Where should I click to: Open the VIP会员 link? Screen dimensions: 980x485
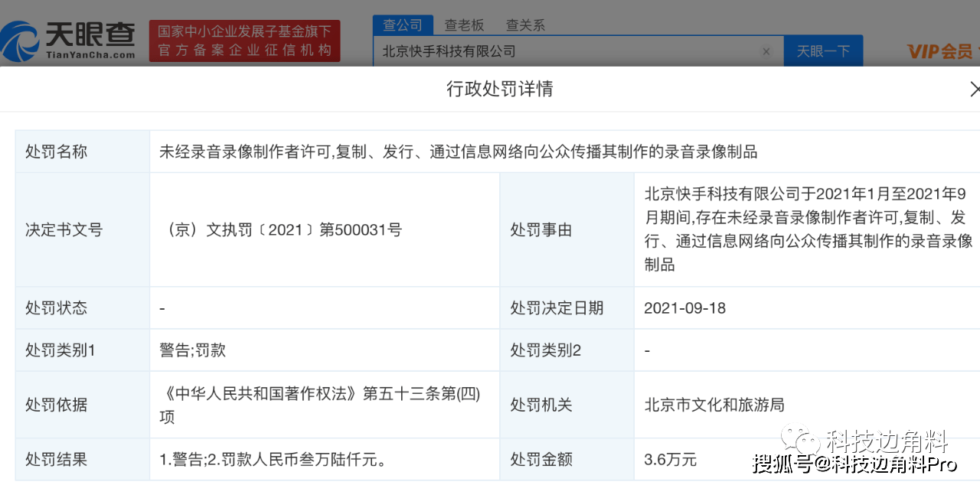(940, 51)
